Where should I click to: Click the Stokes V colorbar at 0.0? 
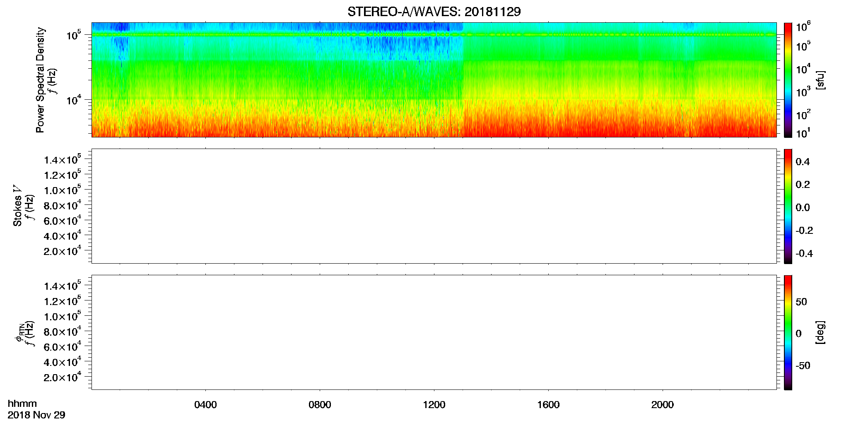pos(788,207)
